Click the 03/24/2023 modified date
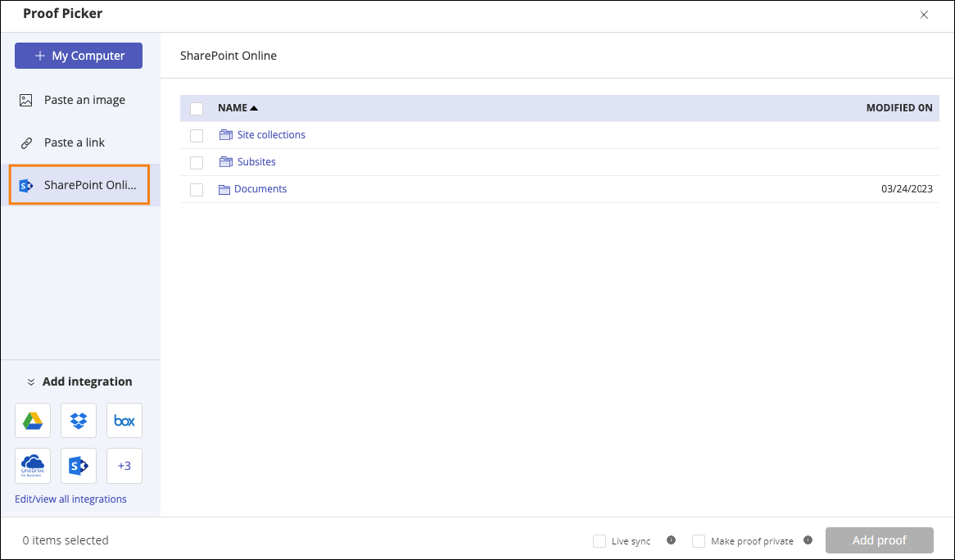 (x=907, y=188)
